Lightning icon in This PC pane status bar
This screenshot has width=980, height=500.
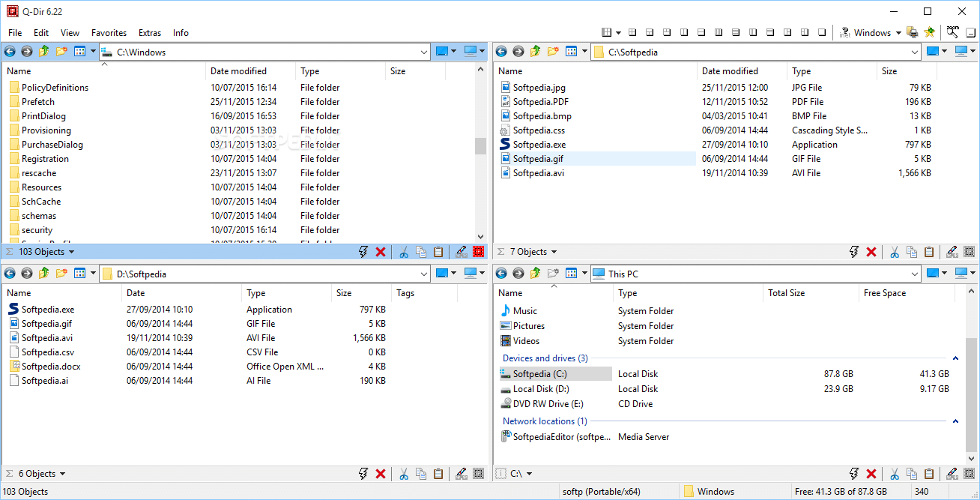[854, 474]
